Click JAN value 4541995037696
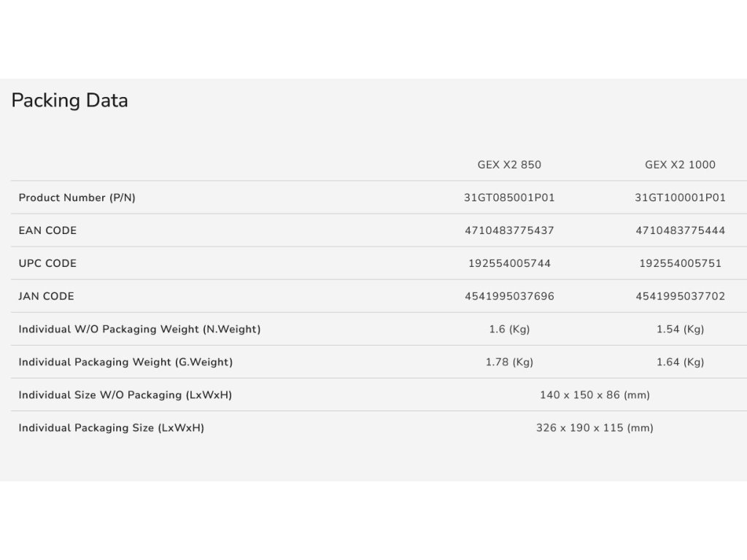 coord(509,296)
